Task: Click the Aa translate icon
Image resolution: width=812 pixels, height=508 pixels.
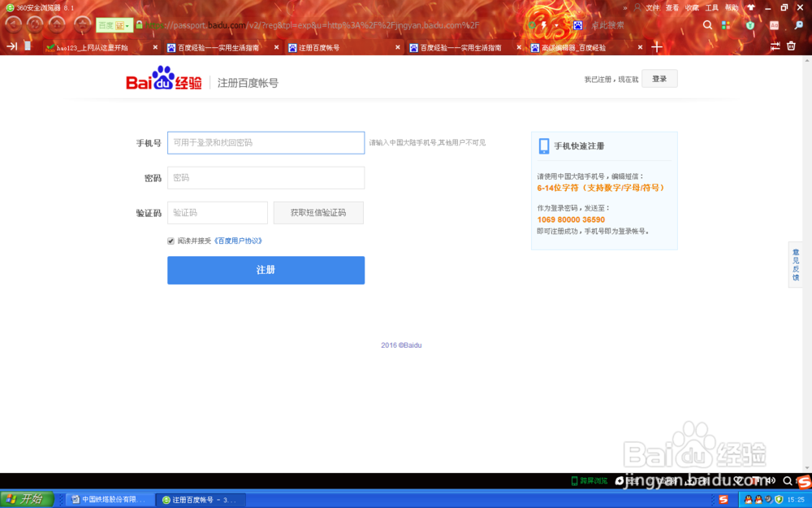Action: tap(773, 25)
